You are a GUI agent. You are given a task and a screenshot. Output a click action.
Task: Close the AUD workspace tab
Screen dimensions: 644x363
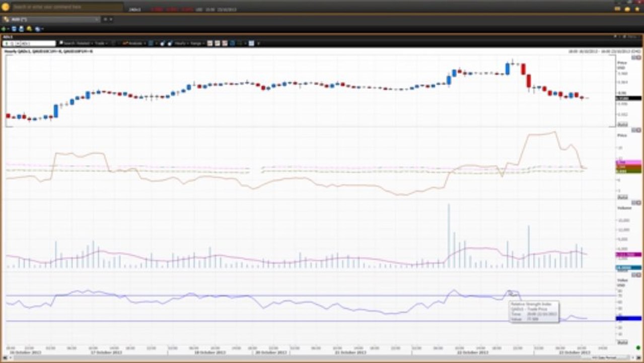click(97, 19)
